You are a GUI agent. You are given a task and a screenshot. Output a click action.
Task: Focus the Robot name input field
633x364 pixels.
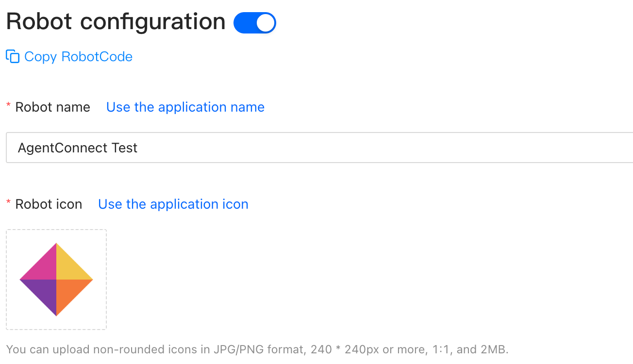coord(319,148)
